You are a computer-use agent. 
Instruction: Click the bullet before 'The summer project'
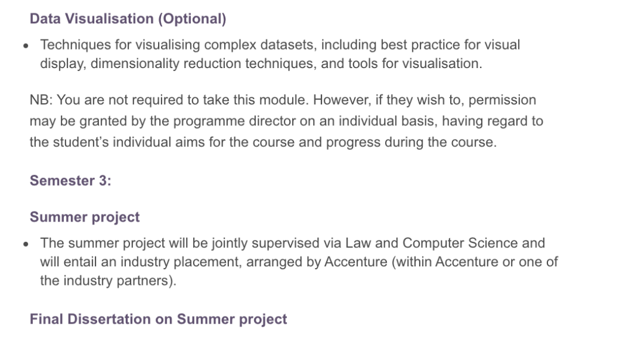pyautogui.click(x=26, y=244)
